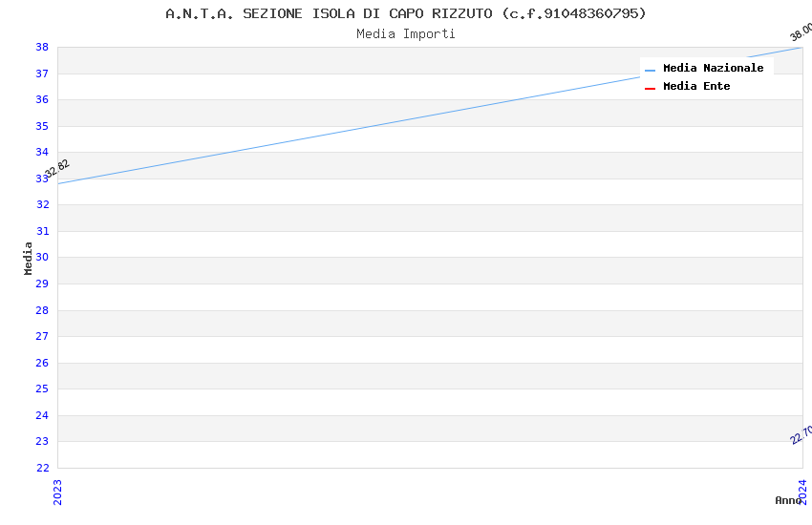Click the y-axis value 28
This screenshot has height=525, width=812.
click(42, 310)
